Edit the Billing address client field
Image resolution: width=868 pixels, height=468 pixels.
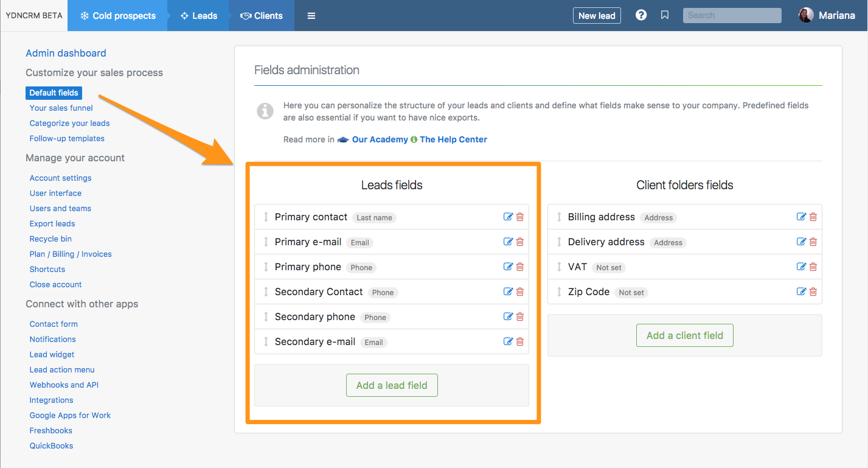[801, 217]
